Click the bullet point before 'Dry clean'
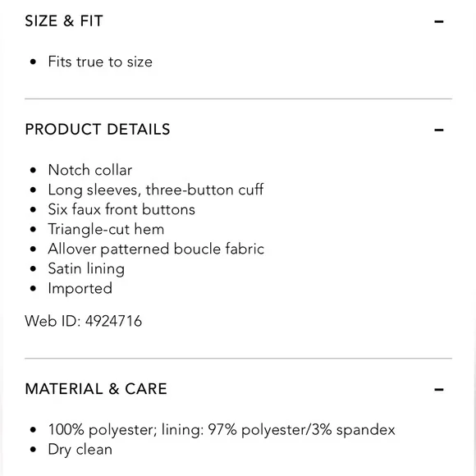Image resolution: width=476 pixels, height=476 pixels. click(33, 450)
